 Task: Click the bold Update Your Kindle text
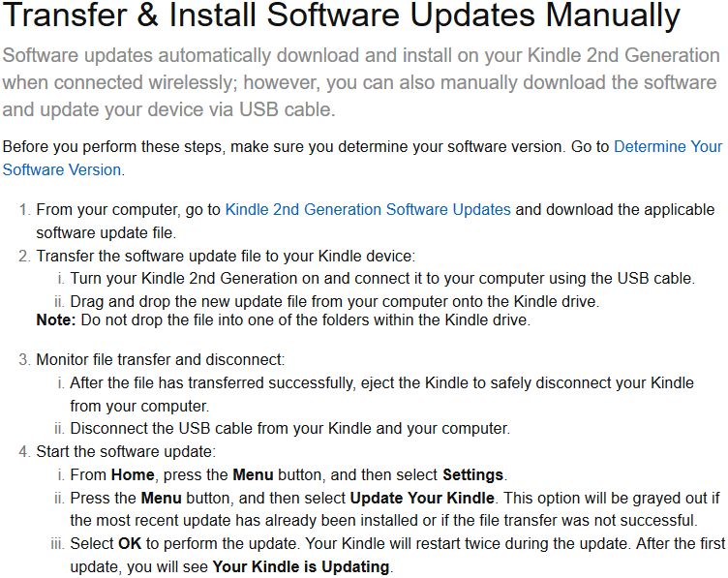pos(422,498)
